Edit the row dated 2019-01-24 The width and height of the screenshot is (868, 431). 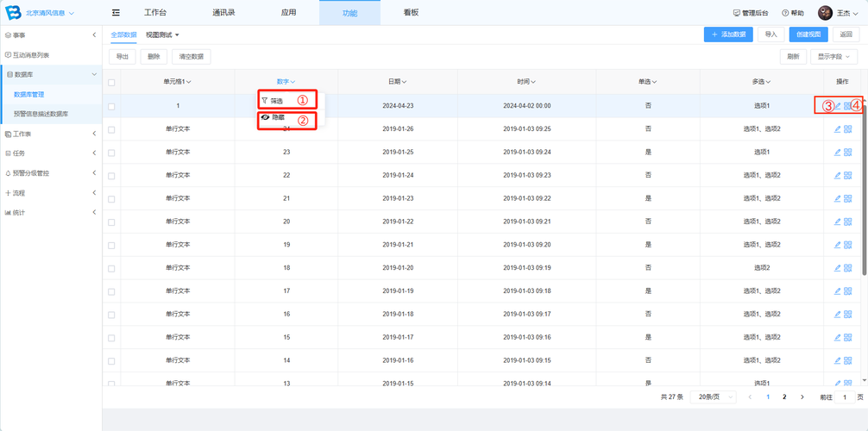tap(837, 175)
